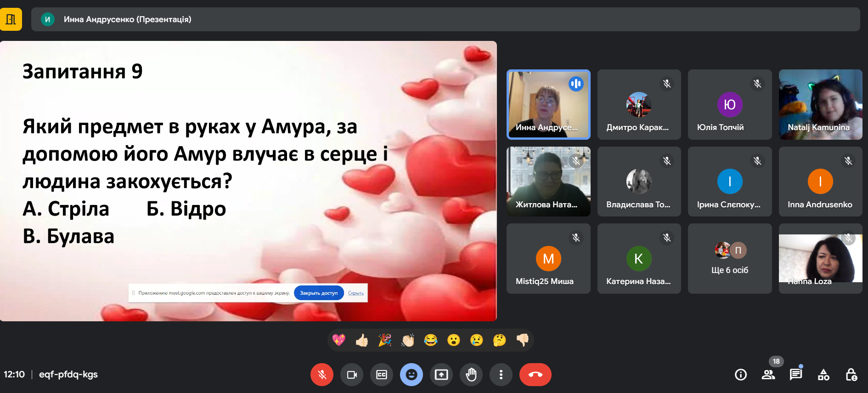Viewport: 868px width, 393px height.
Task: Toggle the camera on or off
Action: (352, 375)
